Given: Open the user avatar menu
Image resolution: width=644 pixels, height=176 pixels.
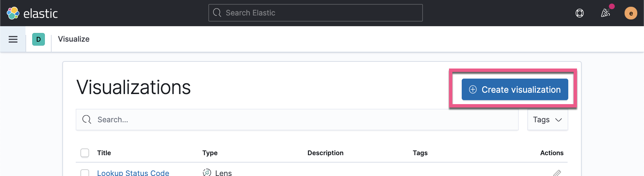Looking at the screenshot, I should pyautogui.click(x=631, y=13).
